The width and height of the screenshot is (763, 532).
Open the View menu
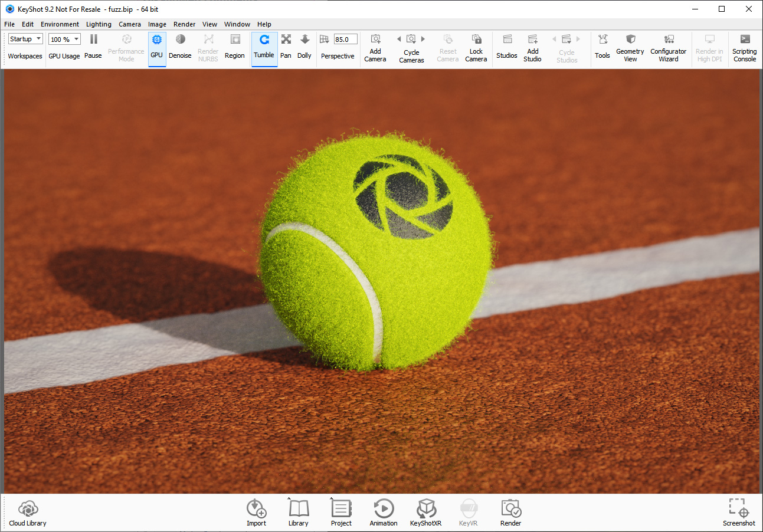(209, 24)
